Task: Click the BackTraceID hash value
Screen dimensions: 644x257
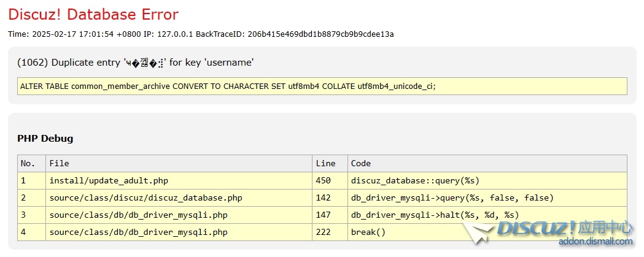Action: tap(320, 34)
